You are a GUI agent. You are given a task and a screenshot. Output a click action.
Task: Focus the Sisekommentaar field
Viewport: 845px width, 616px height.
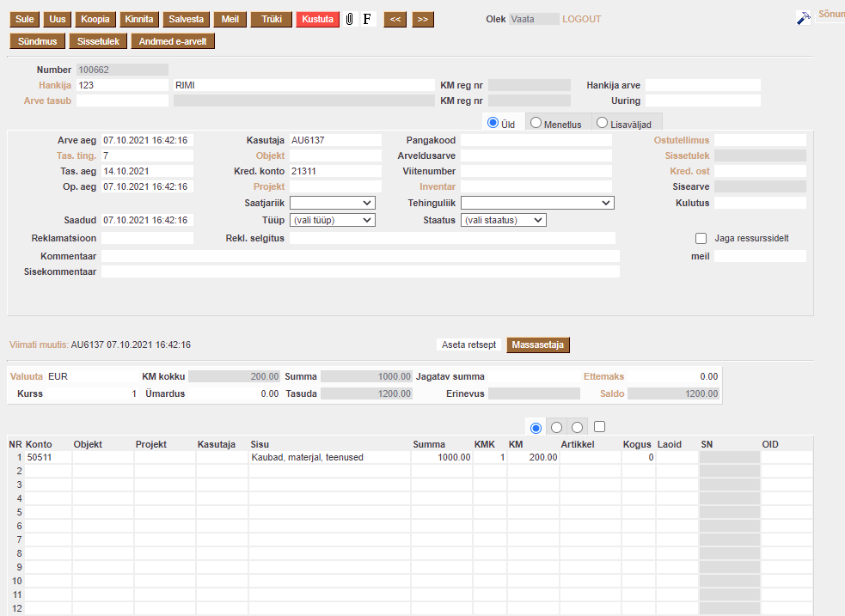(x=360, y=272)
